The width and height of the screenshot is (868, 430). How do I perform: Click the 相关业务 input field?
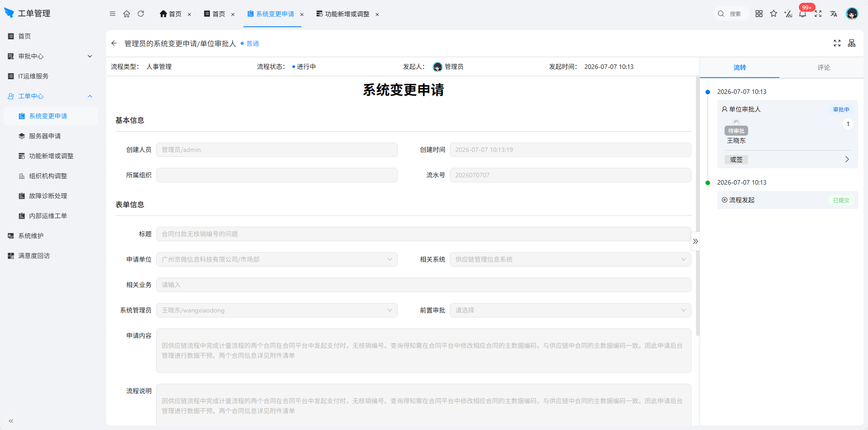(x=424, y=285)
